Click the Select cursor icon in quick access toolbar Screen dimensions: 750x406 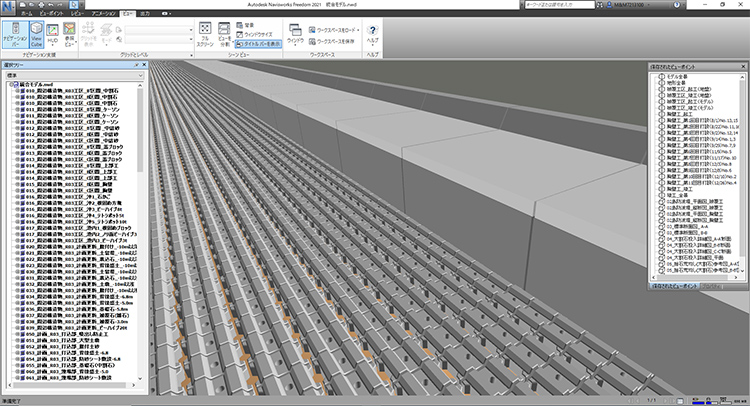(x=74, y=4)
